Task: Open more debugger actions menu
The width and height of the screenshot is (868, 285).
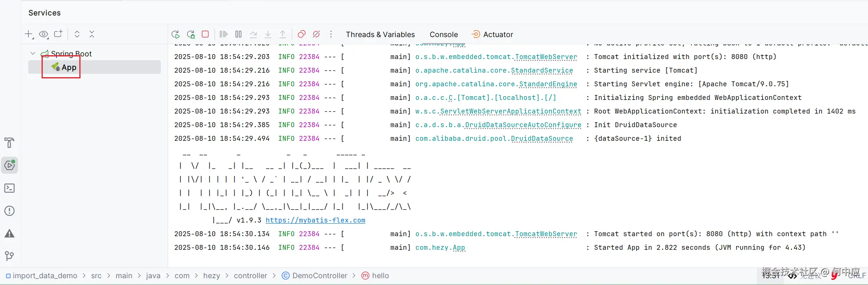Action: pos(331,34)
